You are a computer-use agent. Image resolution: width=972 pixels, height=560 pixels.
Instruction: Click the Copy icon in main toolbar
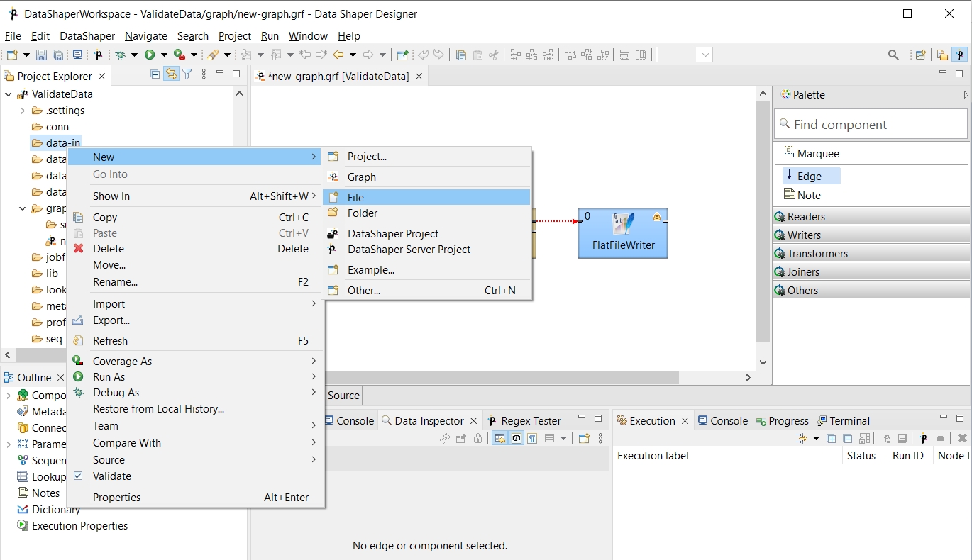pyautogui.click(x=461, y=55)
